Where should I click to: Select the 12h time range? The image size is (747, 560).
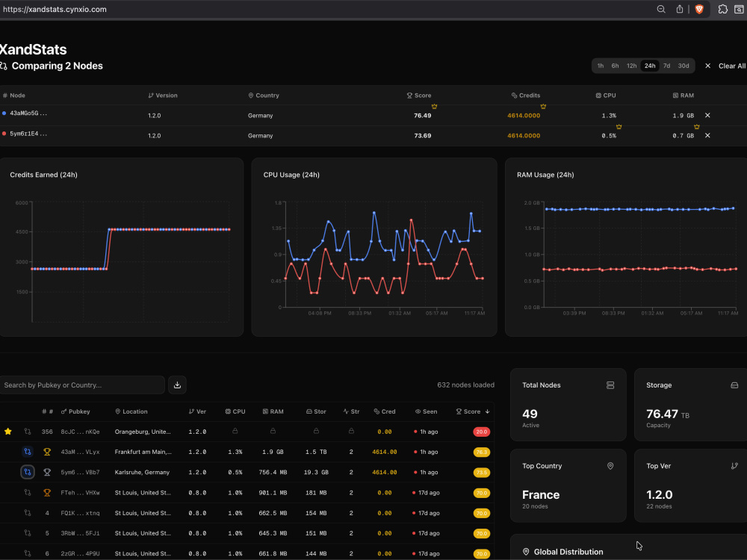pos(631,66)
